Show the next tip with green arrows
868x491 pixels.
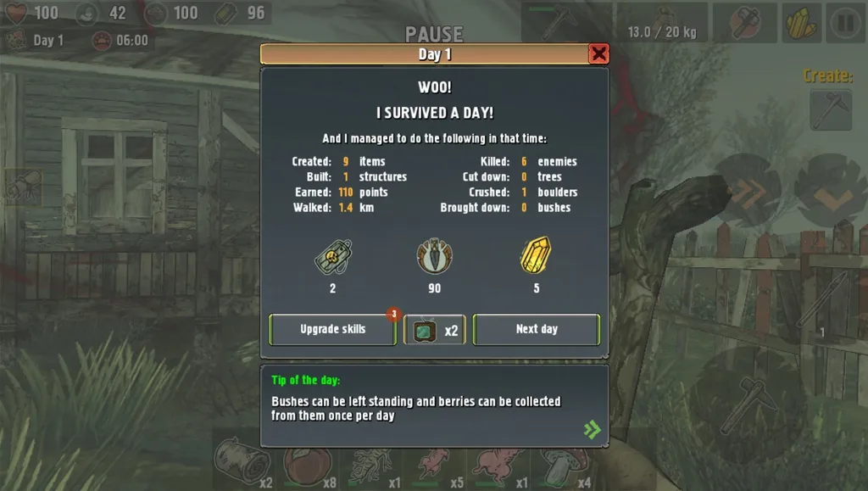pos(592,429)
